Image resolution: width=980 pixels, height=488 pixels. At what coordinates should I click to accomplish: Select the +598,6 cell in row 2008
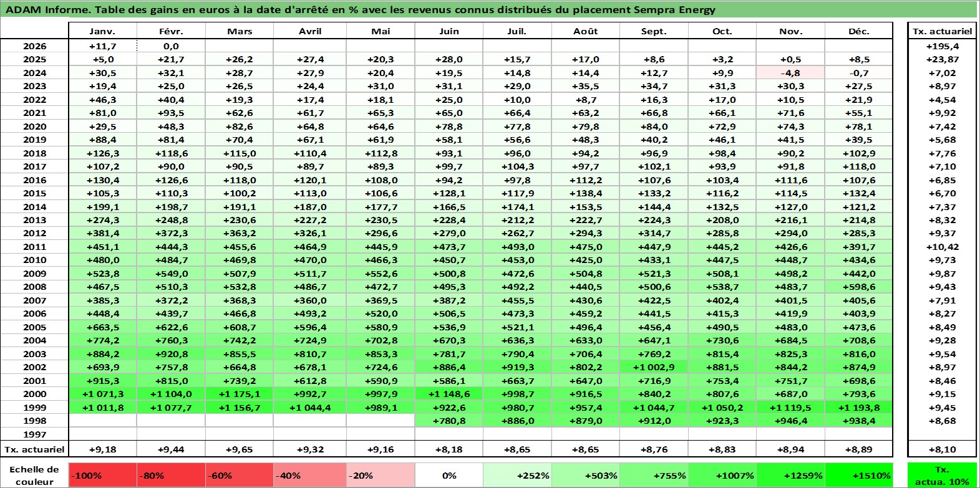[859, 287]
